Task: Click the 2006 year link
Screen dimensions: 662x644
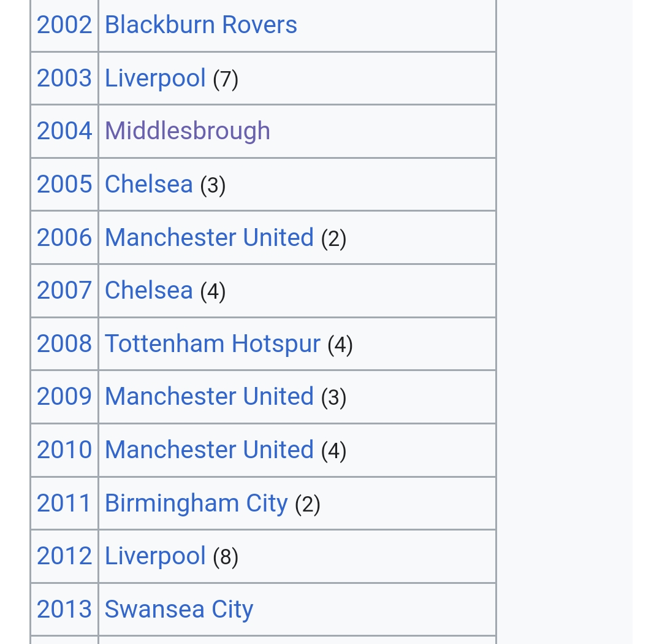Action: (64, 238)
